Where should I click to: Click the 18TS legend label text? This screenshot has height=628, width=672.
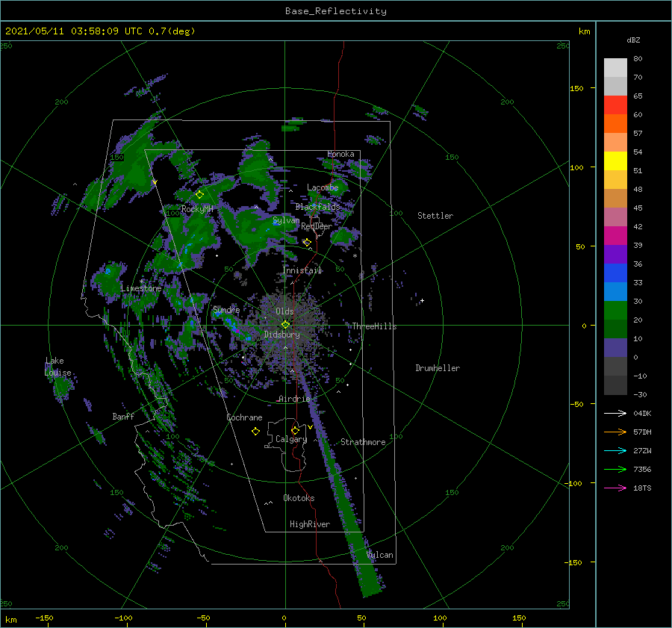pos(642,488)
